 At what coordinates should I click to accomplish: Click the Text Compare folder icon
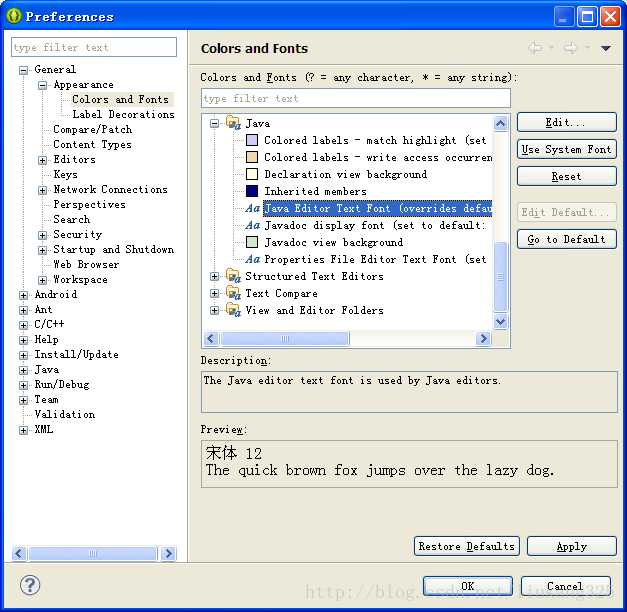233,293
